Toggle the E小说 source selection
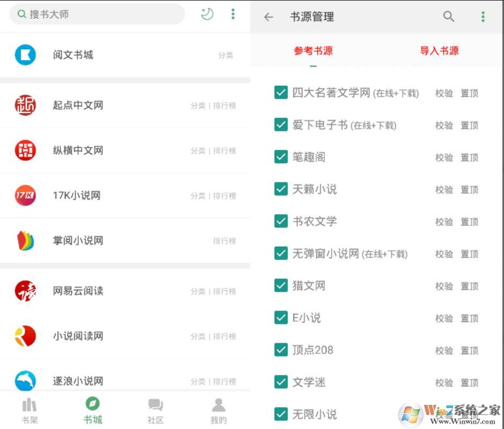The image size is (504, 429). (281, 318)
